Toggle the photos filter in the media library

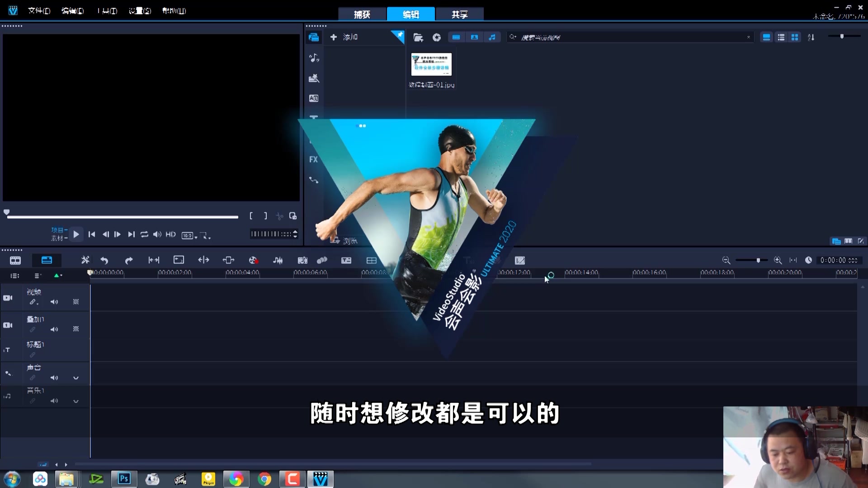[474, 37]
